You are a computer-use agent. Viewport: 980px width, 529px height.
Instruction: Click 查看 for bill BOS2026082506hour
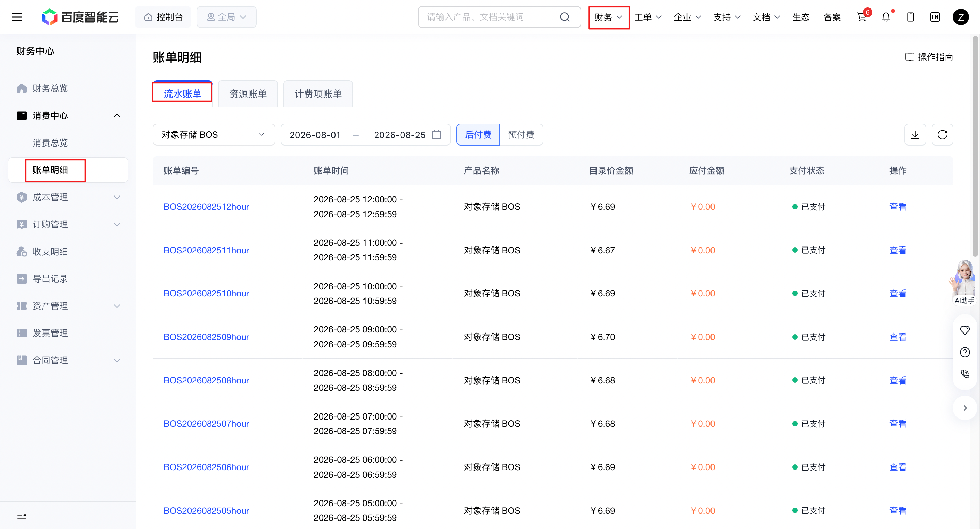click(898, 467)
